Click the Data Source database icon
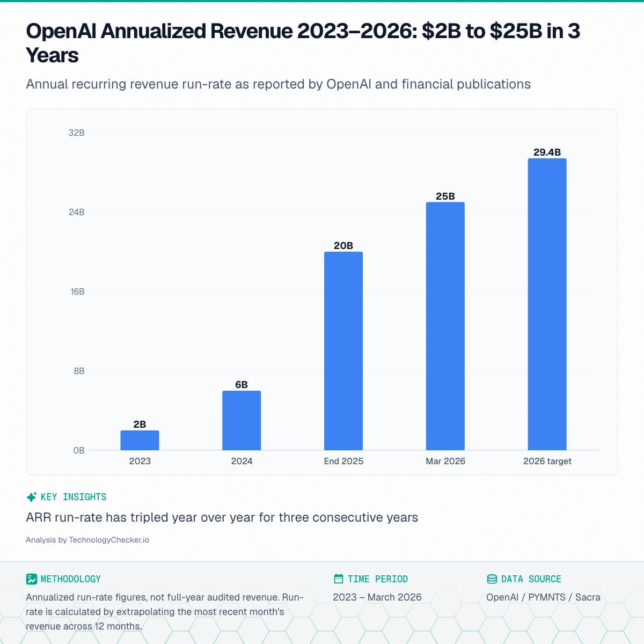644x644 pixels. [492, 579]
